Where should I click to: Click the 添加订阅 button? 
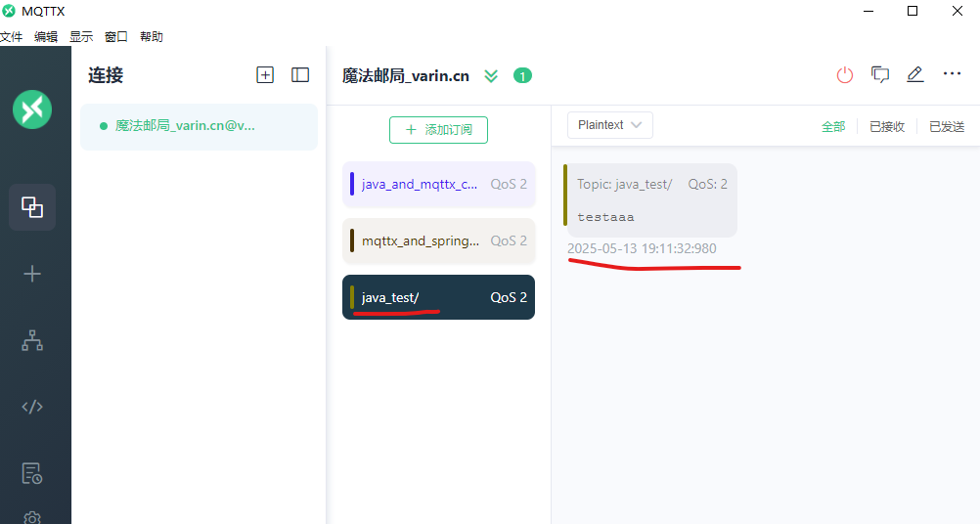[439, 130]
